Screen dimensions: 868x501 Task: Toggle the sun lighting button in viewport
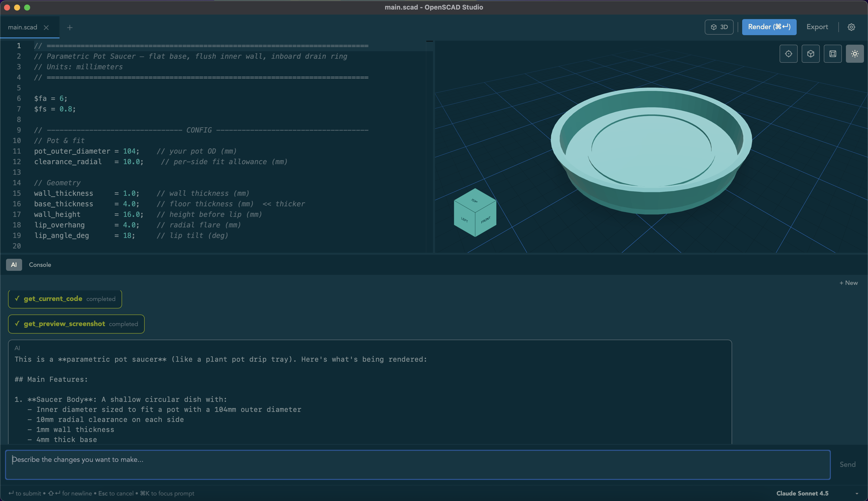tap(855, 54)
